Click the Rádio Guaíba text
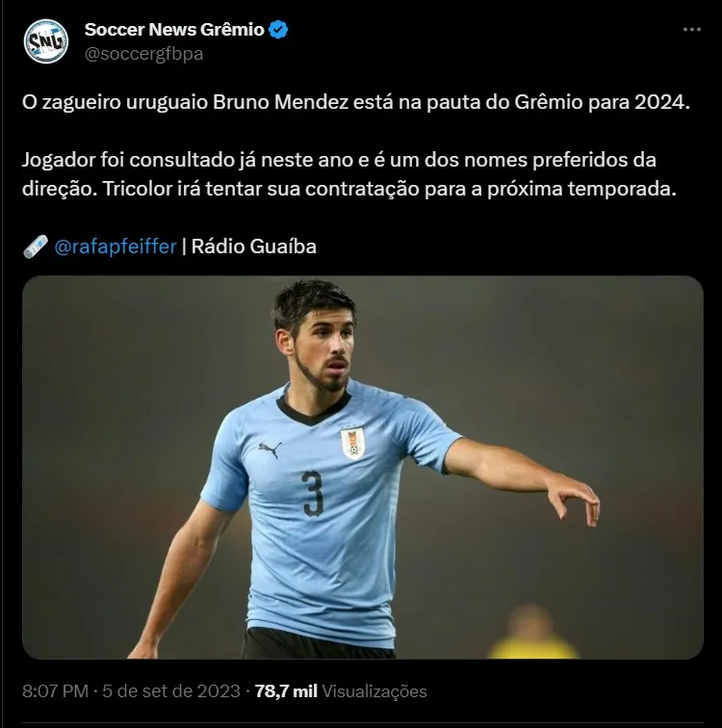The width and height of the screenshot is (722, 728). (x=254, y=247)
